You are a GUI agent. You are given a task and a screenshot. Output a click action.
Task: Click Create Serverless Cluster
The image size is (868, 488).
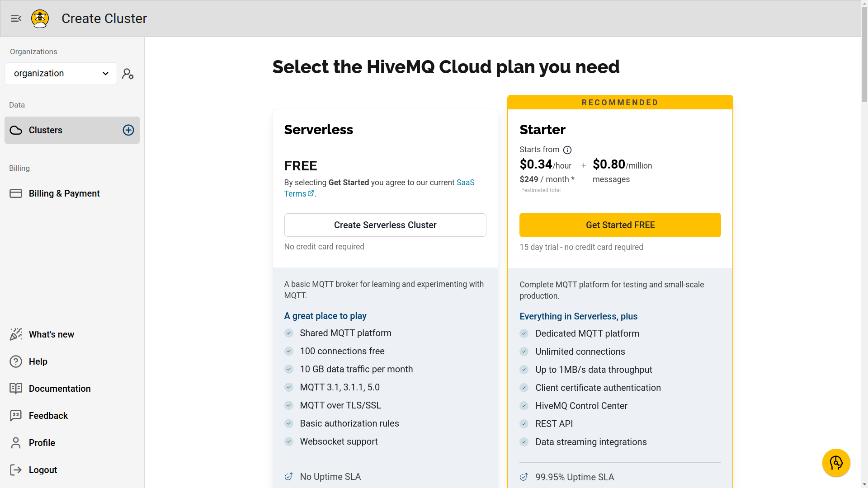point(385,225)
